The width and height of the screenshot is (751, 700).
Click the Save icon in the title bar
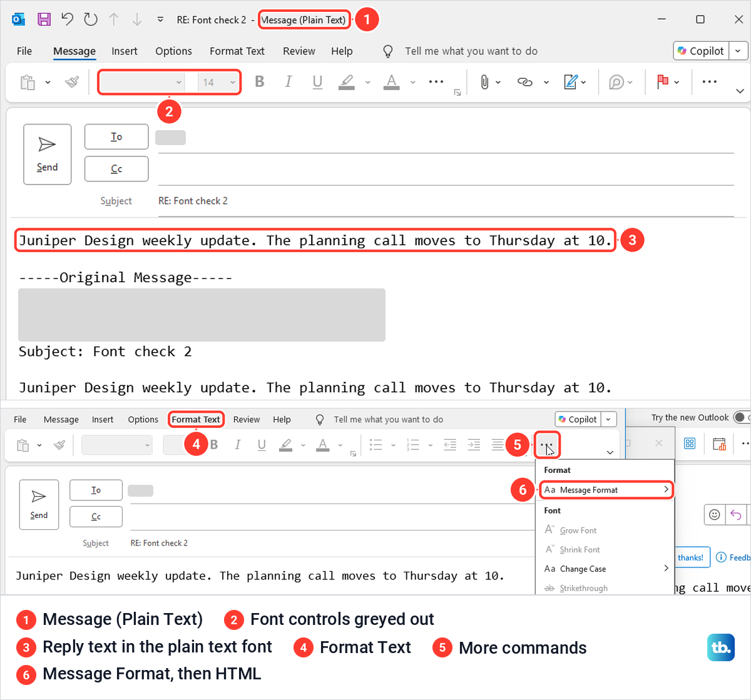tap(44, 19)
